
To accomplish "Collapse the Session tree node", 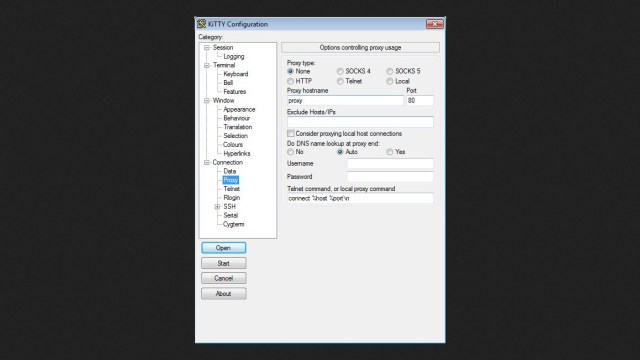I will [x=207, y=48].
